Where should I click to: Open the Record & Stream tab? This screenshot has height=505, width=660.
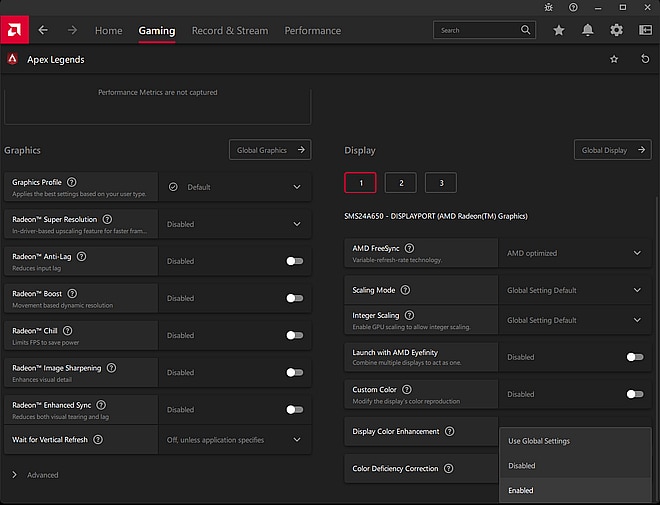click(230, 31)
